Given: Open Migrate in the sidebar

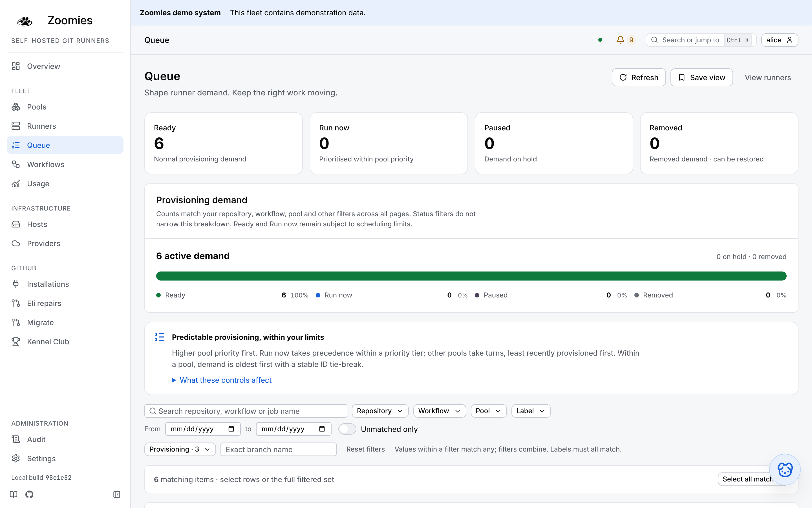Looking at the screenshot, I should click(65, 322).
